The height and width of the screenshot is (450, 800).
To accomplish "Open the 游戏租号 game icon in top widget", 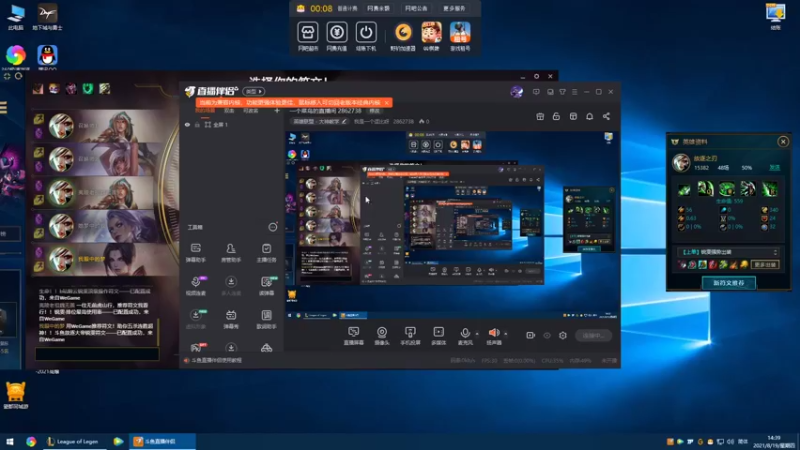I will point(460,33).
